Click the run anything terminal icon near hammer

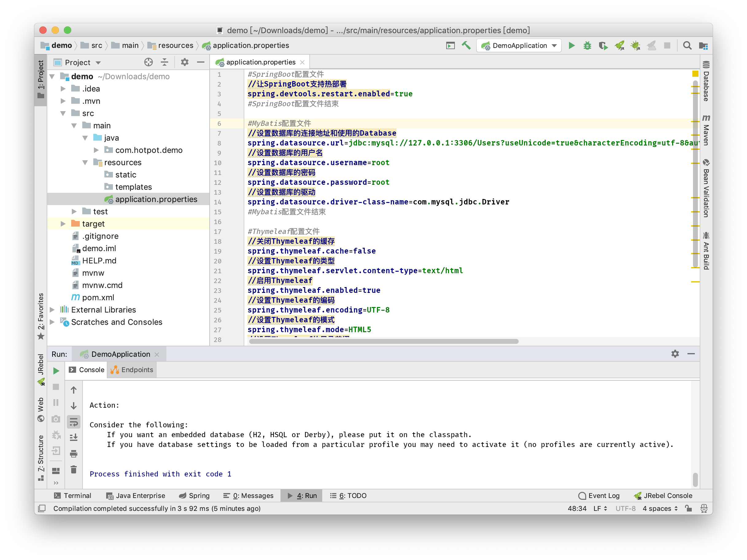coord(450,46)
